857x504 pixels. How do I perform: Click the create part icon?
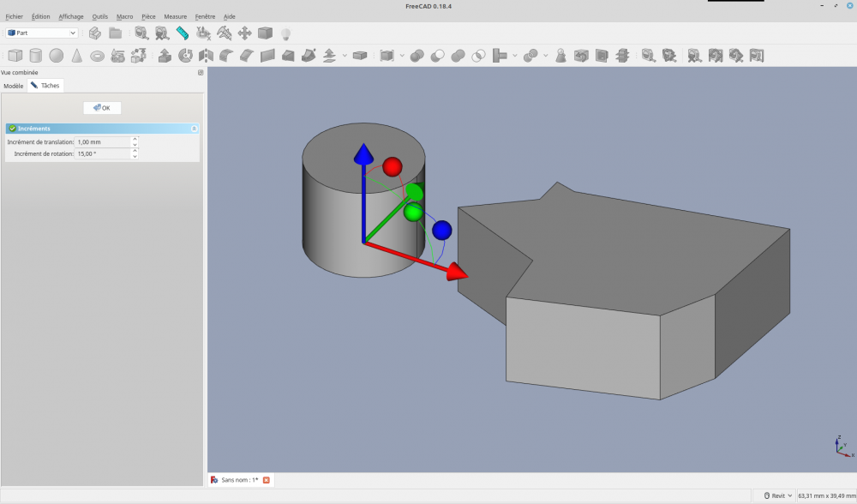94,33
